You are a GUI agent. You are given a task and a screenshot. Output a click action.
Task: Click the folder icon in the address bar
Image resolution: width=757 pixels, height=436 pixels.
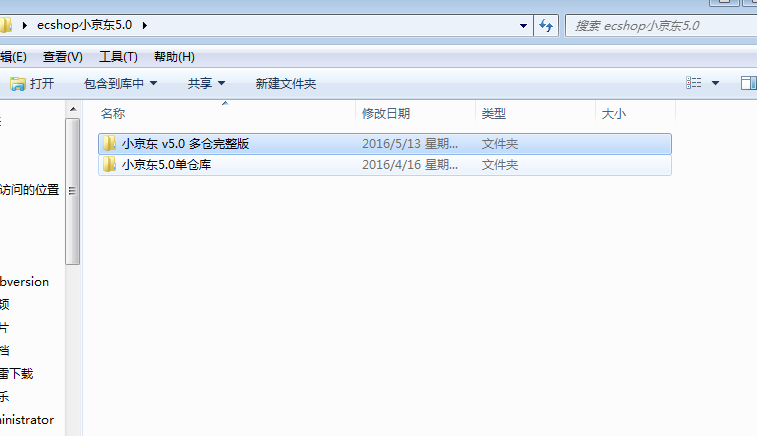tap(6, 25)
